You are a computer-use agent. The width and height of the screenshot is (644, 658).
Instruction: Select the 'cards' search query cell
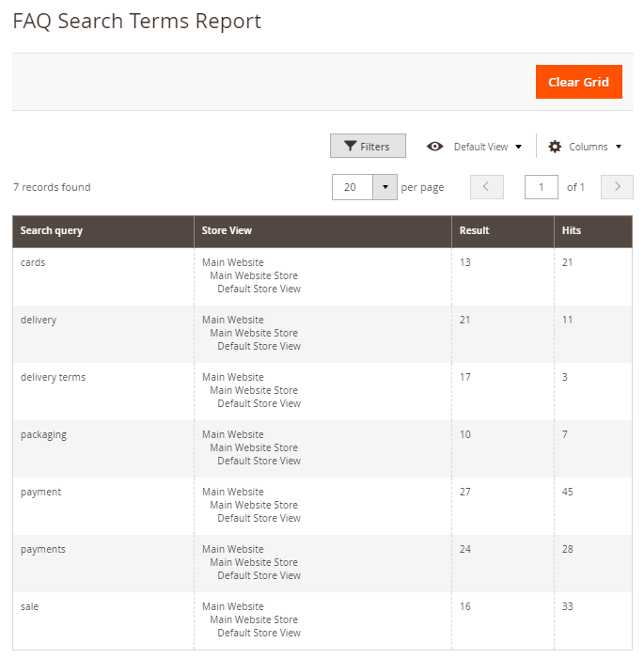(103, 276)
